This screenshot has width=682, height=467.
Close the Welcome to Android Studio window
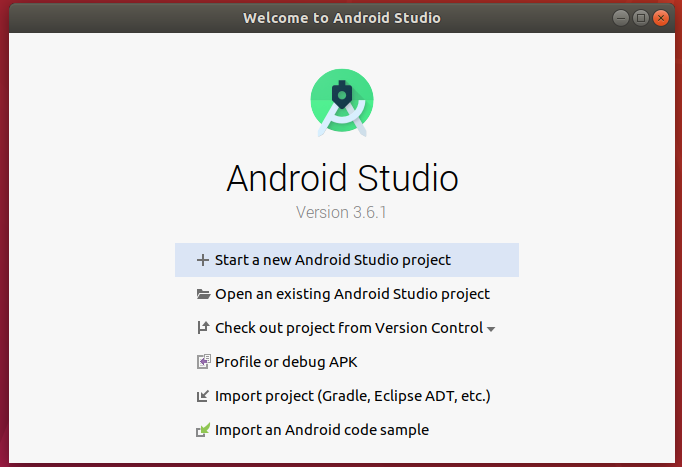click(661, 18)
